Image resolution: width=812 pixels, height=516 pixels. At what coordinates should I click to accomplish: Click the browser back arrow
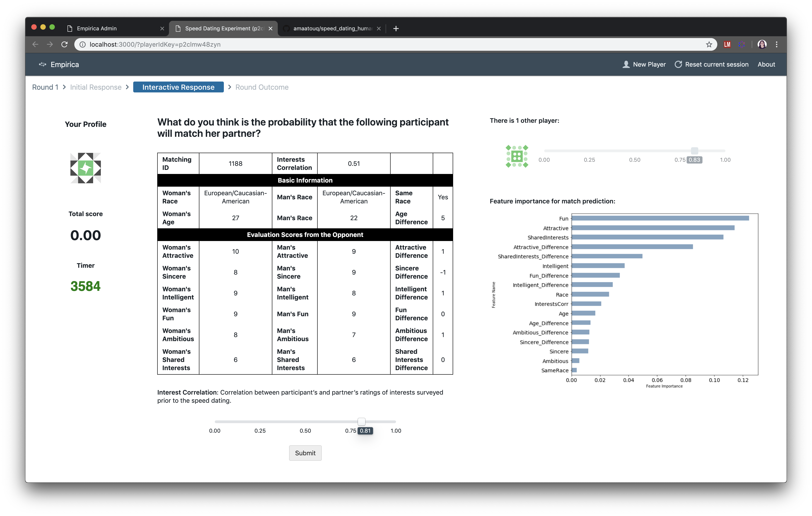(x=35, y=44)
